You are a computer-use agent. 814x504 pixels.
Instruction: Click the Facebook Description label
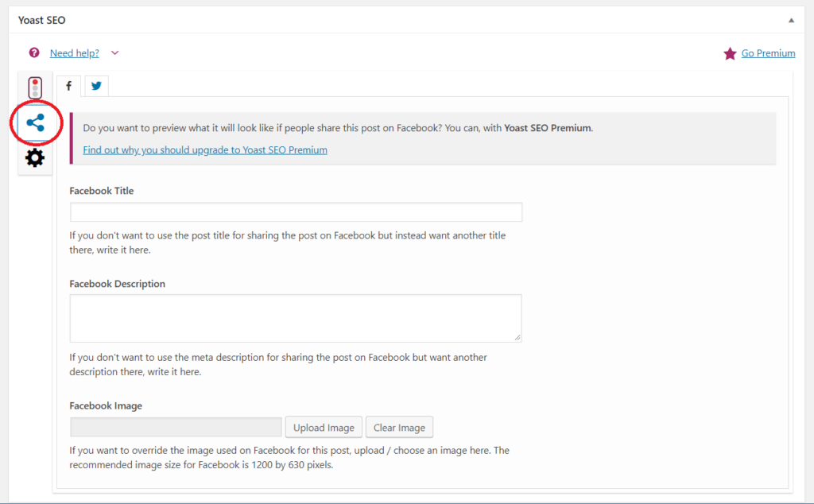point(118,284)
